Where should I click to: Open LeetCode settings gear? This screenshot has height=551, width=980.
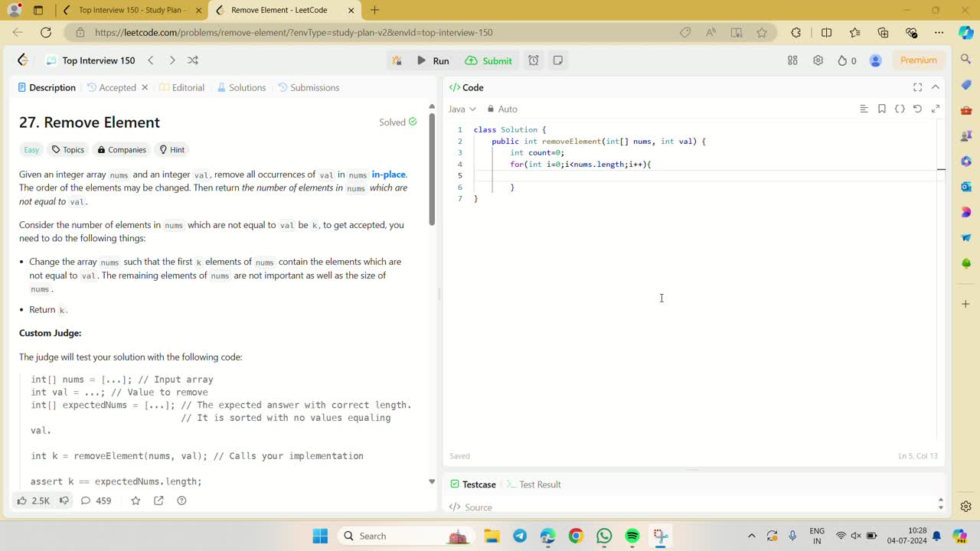coord(818,60)
